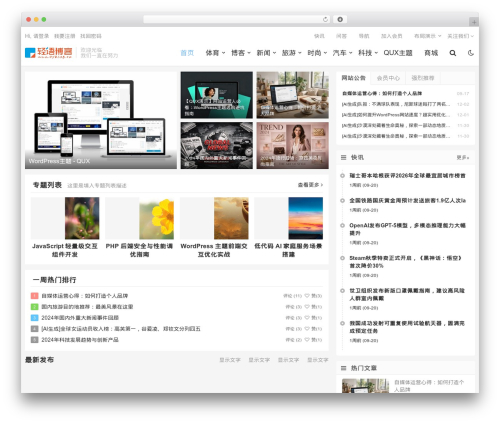Open WordPress 主题前端交互优化实战 topic card

tap(214, 227)
